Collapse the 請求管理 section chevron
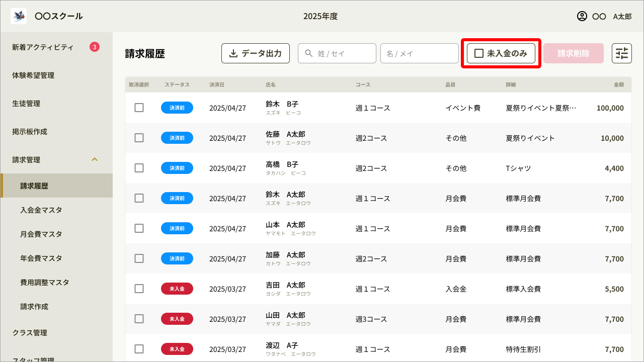 tap(95, 159)
